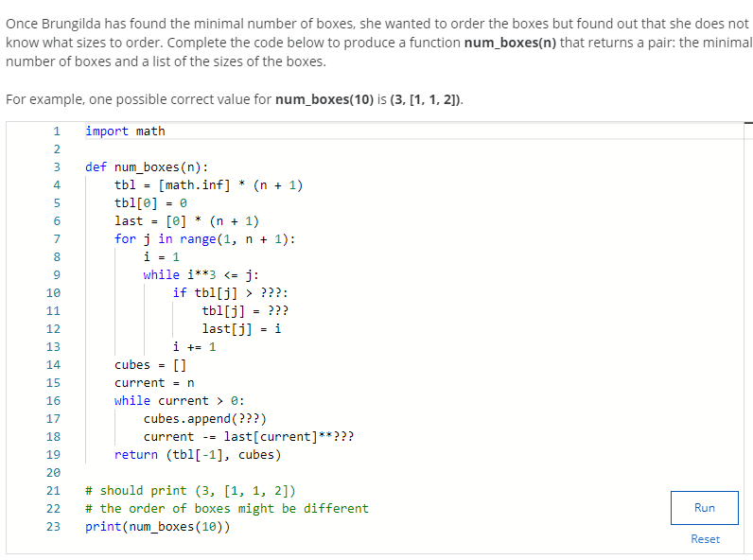Click the 'current = n' code line
753x560 pixels.
[x=154, y=383]
